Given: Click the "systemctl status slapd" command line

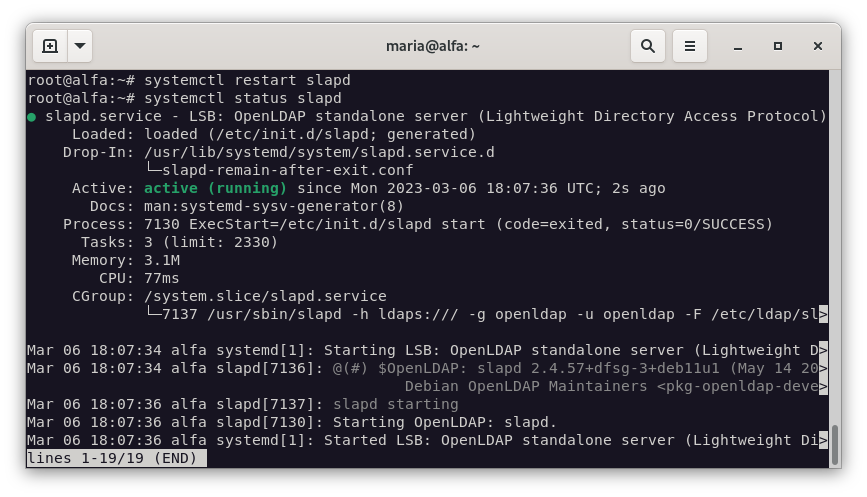Looking at the screenshot, I should coord(243,98).
